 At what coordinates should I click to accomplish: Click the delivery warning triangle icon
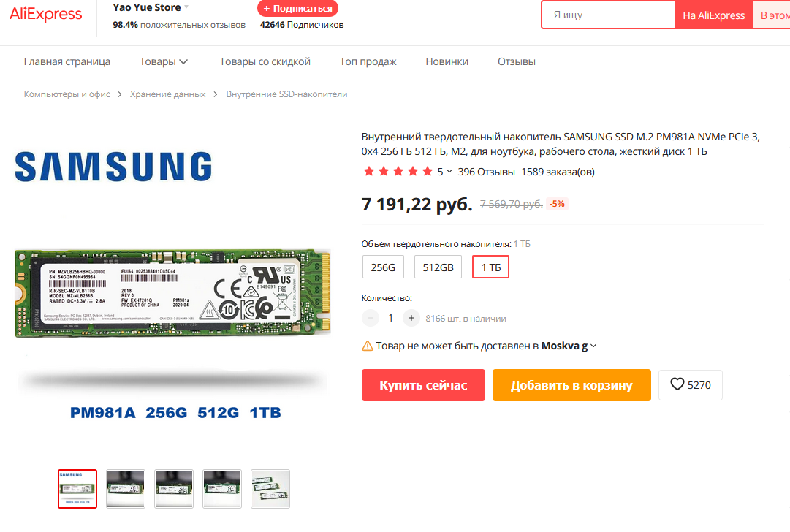click(368, 346)
